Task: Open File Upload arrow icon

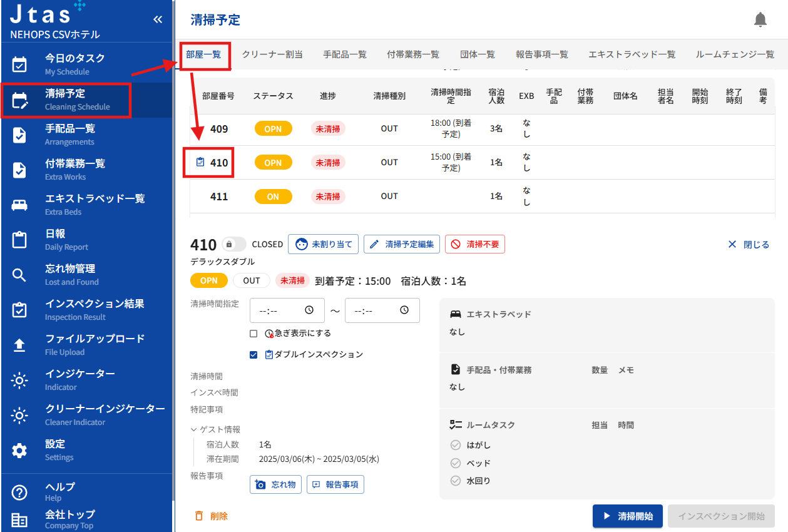Action: [19, 345]
